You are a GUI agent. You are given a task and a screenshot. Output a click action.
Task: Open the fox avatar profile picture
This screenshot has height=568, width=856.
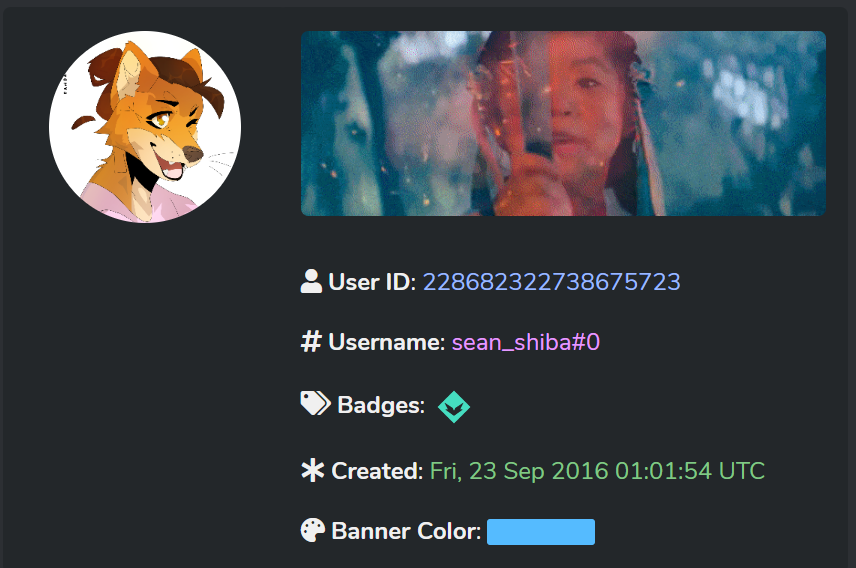[x=145, y=127]
